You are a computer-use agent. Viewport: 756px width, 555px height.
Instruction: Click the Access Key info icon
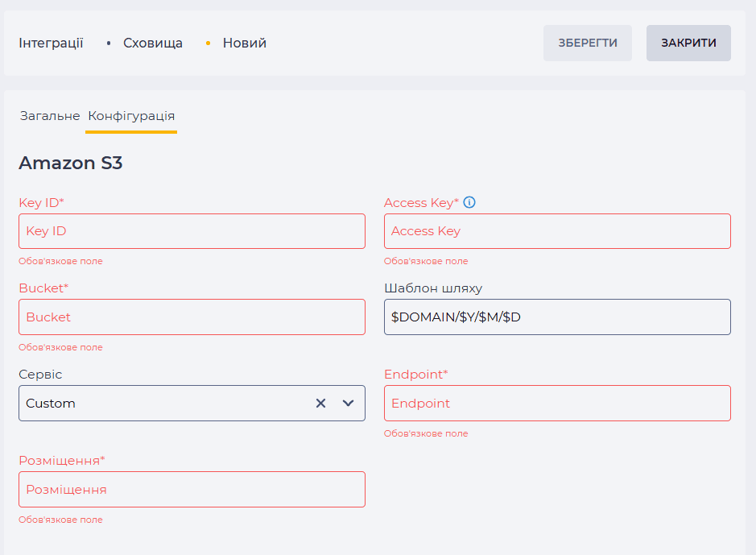469,202
